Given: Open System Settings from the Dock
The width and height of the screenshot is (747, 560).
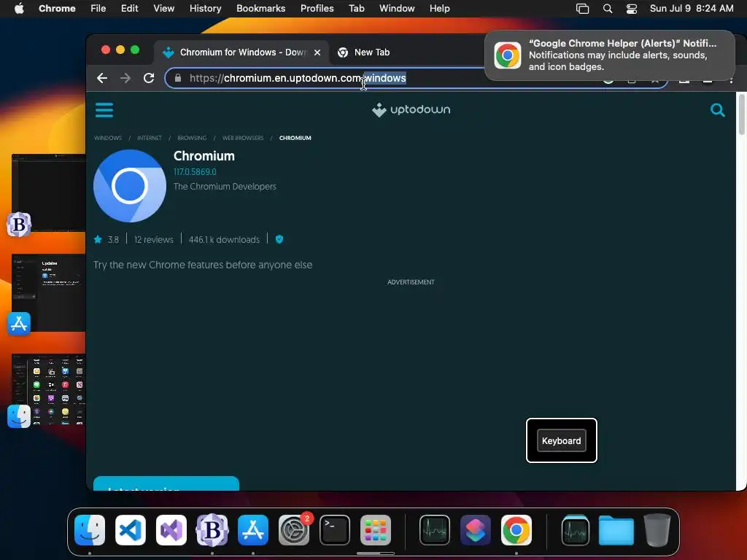Looking at the screenshot, I should [294, 530].
